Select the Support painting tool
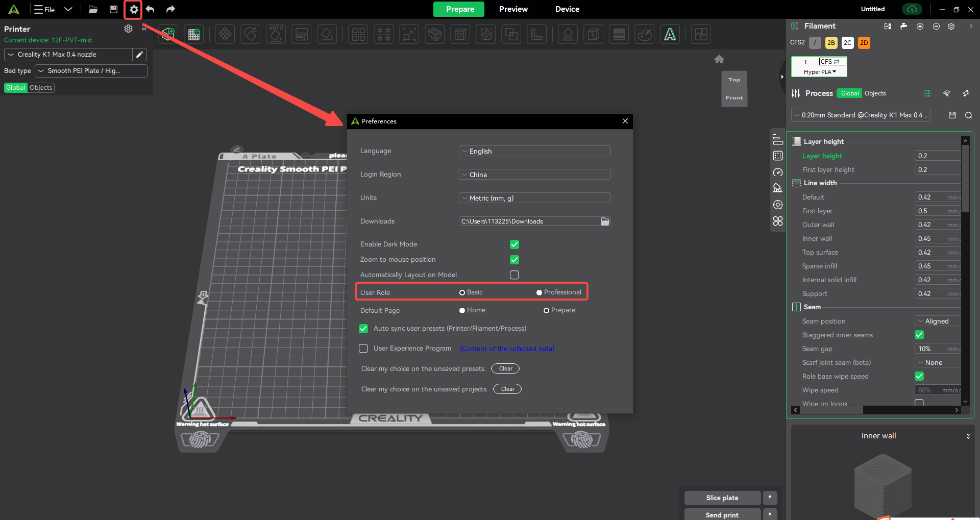The height and width of the screenshot is (520, 980). [568, 34]
